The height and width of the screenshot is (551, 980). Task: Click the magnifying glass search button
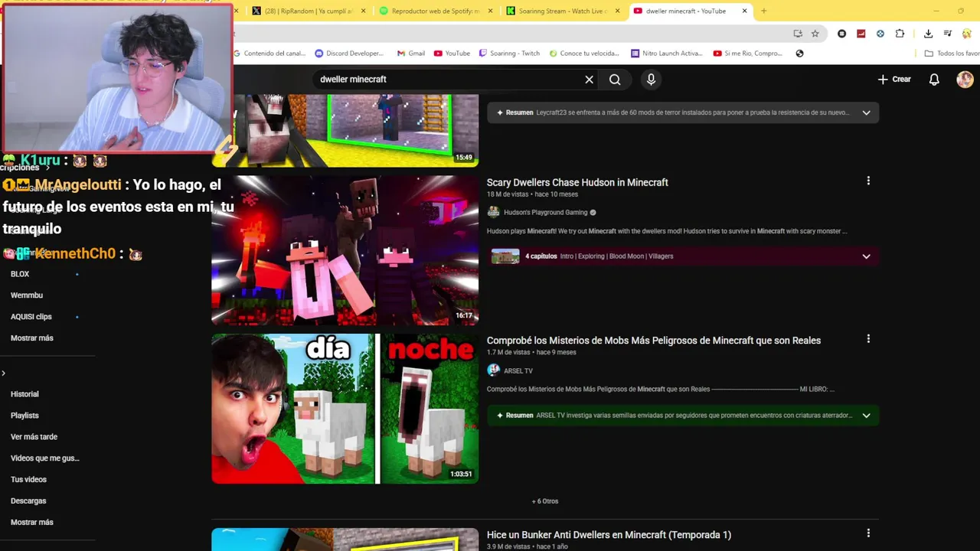click(x=615, y=80)
